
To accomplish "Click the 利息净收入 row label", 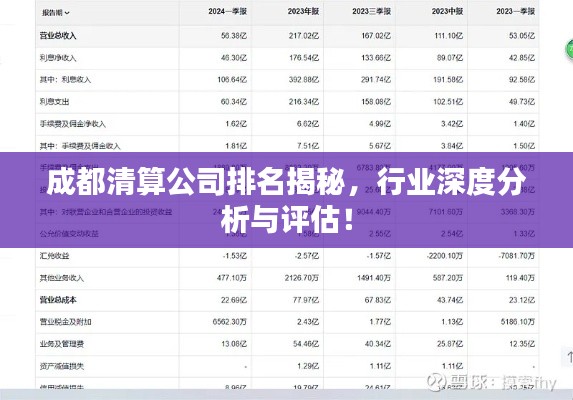I will pyautogui.click(x=58, y=58).
